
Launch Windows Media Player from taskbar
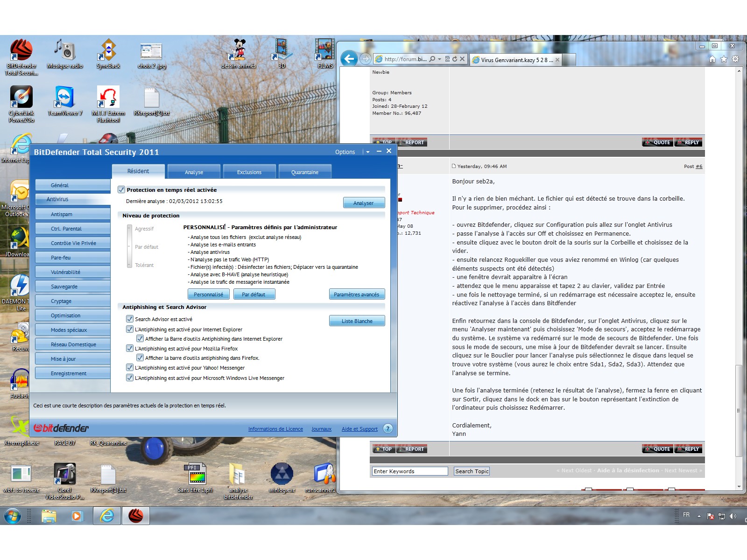pos(77,516)
